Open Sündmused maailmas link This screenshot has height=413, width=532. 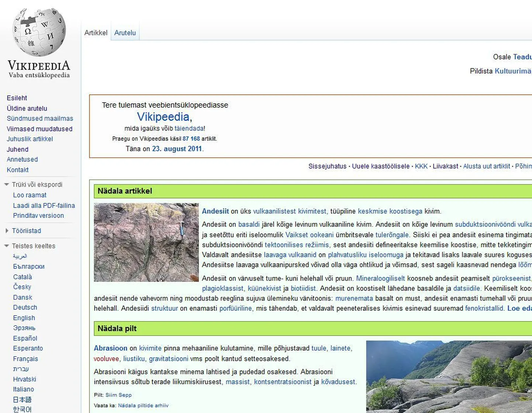pos(40,118)
